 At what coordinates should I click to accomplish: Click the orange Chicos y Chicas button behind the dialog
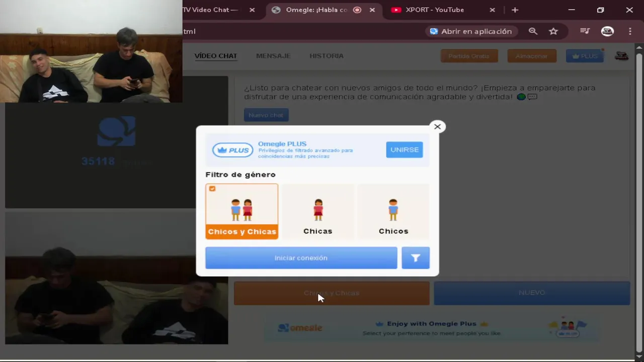332,293
